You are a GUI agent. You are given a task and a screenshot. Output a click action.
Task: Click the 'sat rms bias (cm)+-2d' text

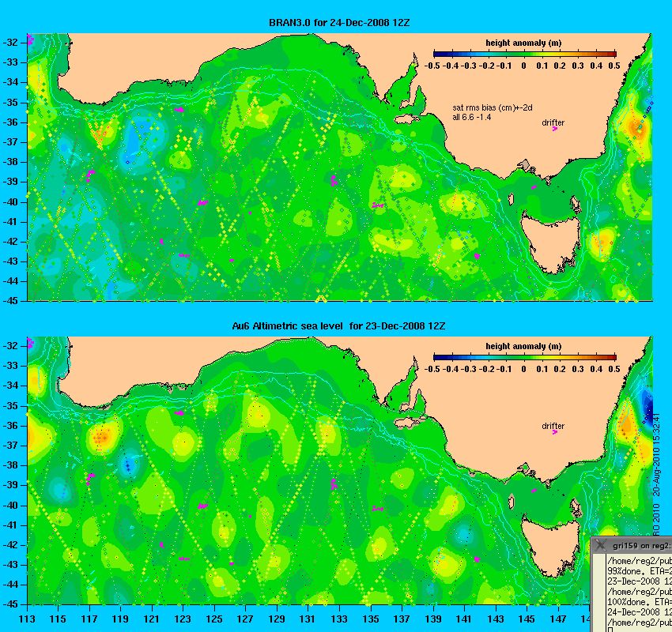pyautogui.click(x=493, y=108)
